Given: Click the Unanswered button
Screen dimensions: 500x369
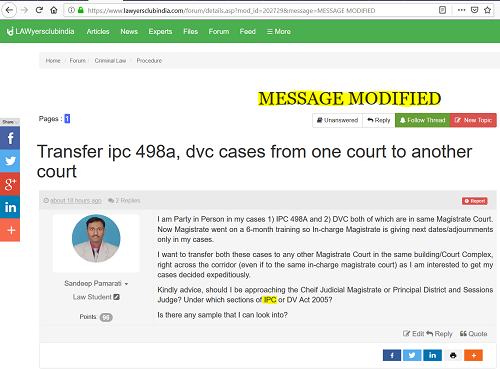Looking at the screenshot, I should coord(337,120).
